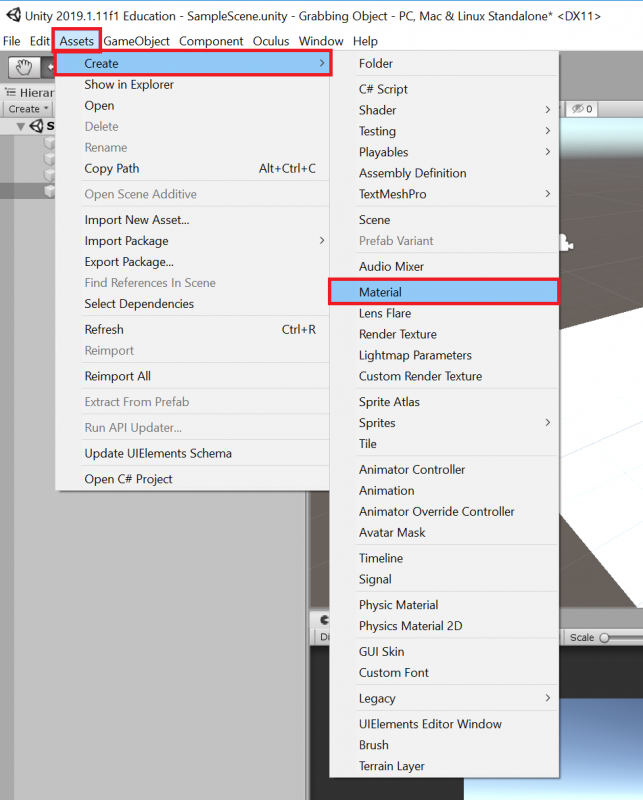This screenshot has height=800, width=643.
Task: Create a Timeline asset
Action: (444, 558)
